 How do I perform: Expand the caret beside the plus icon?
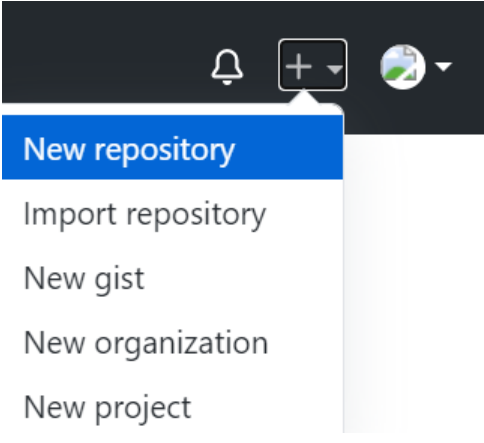(x=334, y=69)
